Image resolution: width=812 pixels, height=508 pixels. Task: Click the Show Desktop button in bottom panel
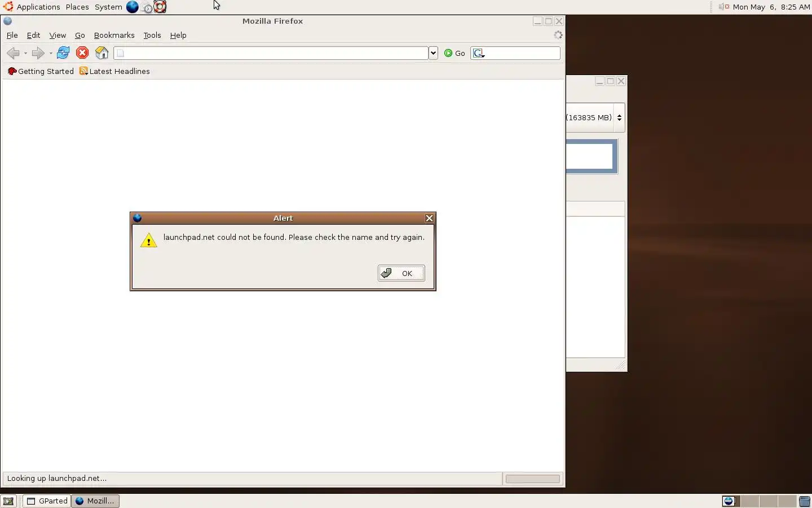[8, 501]
